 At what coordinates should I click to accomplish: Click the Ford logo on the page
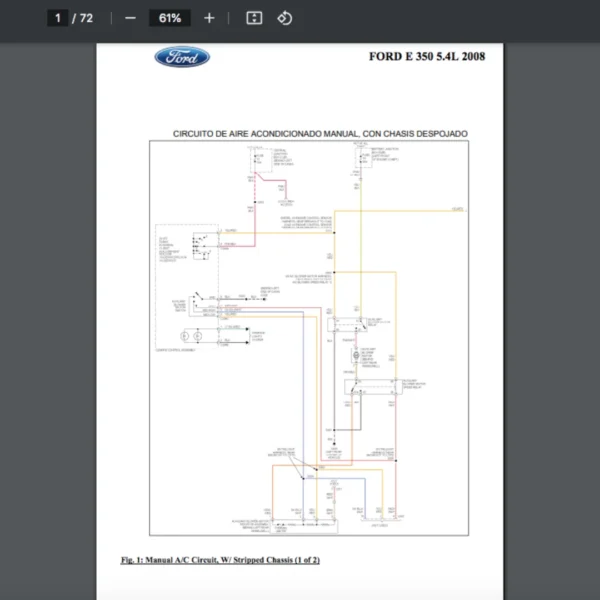(182, 57)
